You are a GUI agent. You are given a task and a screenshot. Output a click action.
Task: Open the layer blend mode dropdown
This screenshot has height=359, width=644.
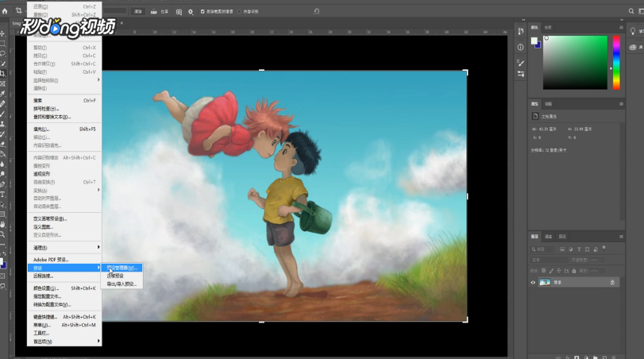click(550, 260)
